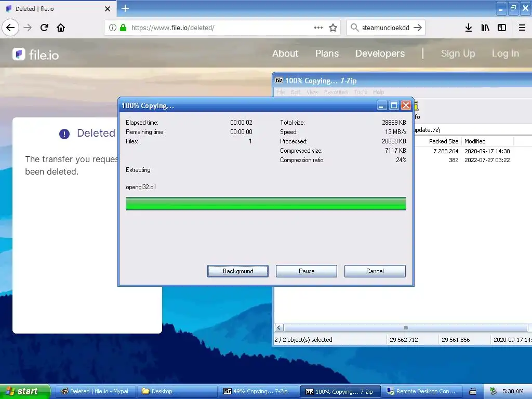Open the browser hamburger menu
The height and width of the screenshot is (399, 532).
click(522, 28)
